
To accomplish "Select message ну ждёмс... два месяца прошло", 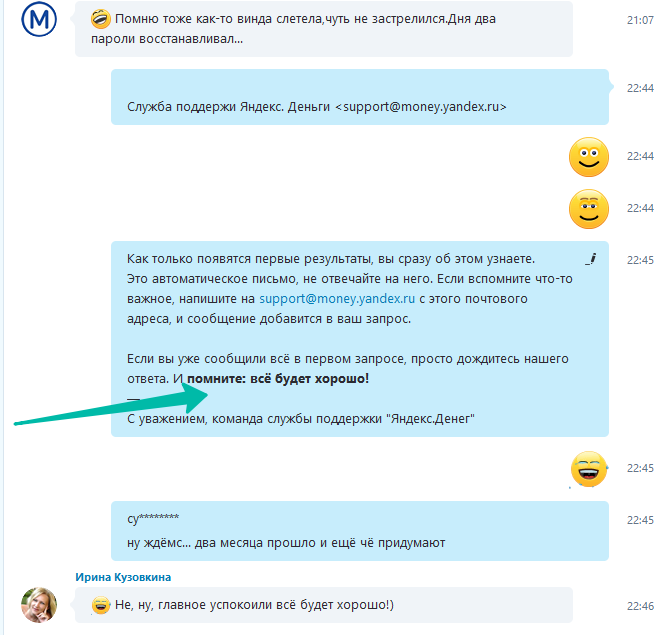I will pos(286,543).
